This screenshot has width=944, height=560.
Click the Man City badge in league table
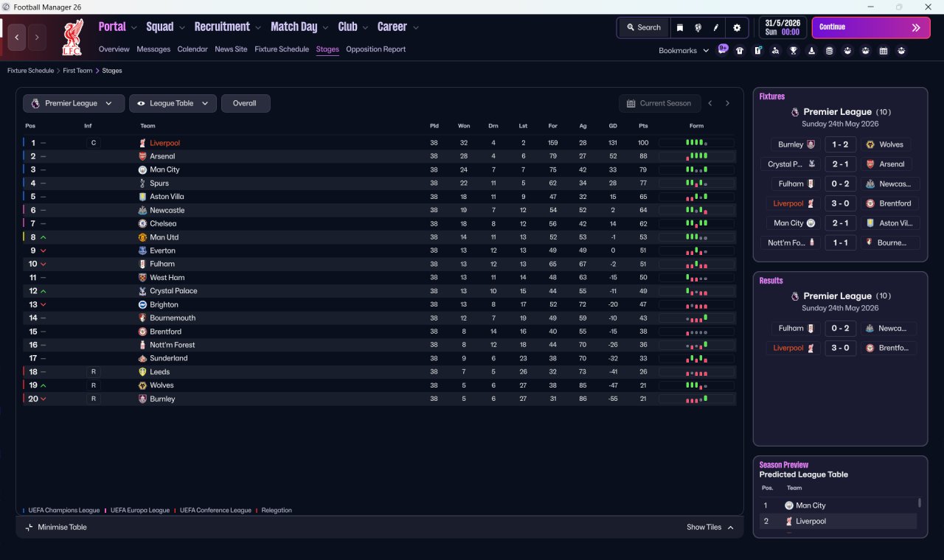142,169
